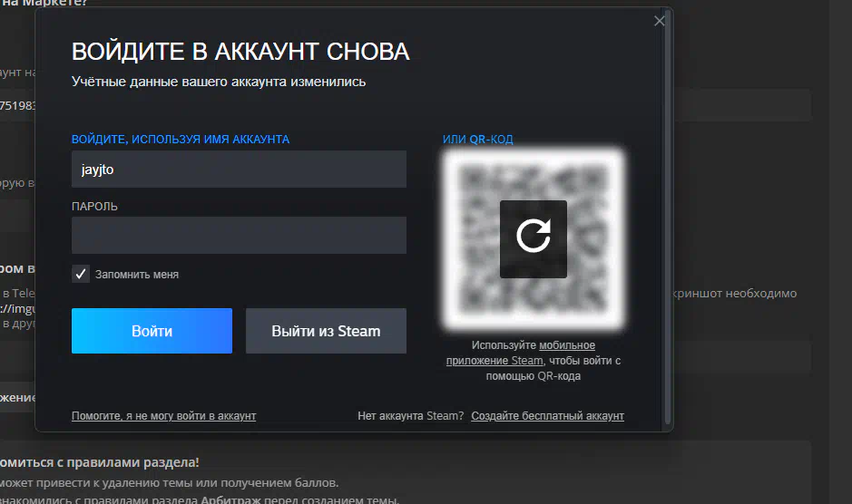This screenshot has width=852, height=504.
Task: Click the 'ВОЙДИТЕ В АККАУНТ СНОВА' title
Action: coord(240,52)
